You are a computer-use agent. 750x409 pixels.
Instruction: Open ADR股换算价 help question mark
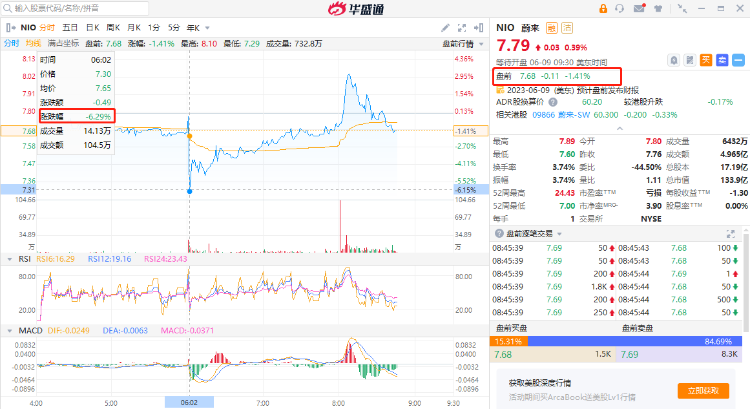553,102
